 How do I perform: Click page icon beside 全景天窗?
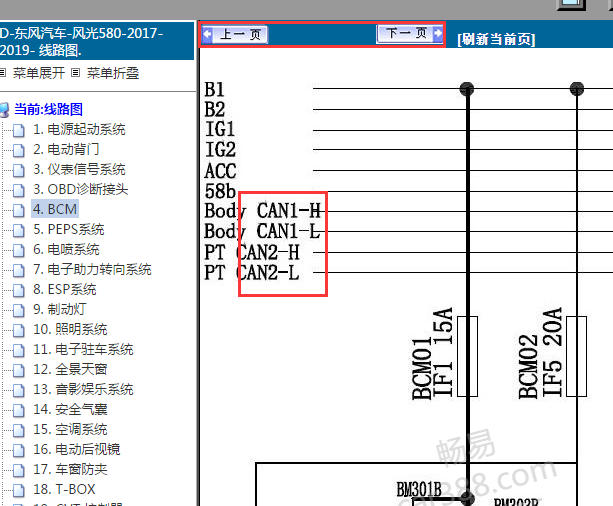pos(18,370)
